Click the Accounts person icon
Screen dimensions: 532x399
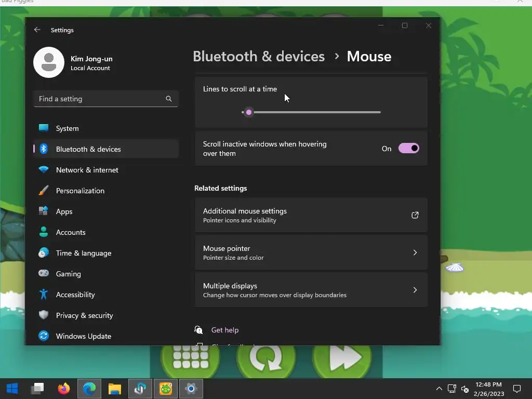pyautogui.click(x=44, y=232)
